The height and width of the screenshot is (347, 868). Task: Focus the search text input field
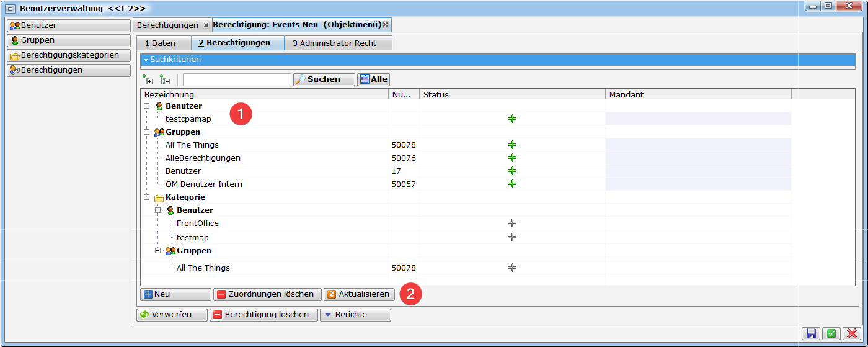tap(236, 79)
